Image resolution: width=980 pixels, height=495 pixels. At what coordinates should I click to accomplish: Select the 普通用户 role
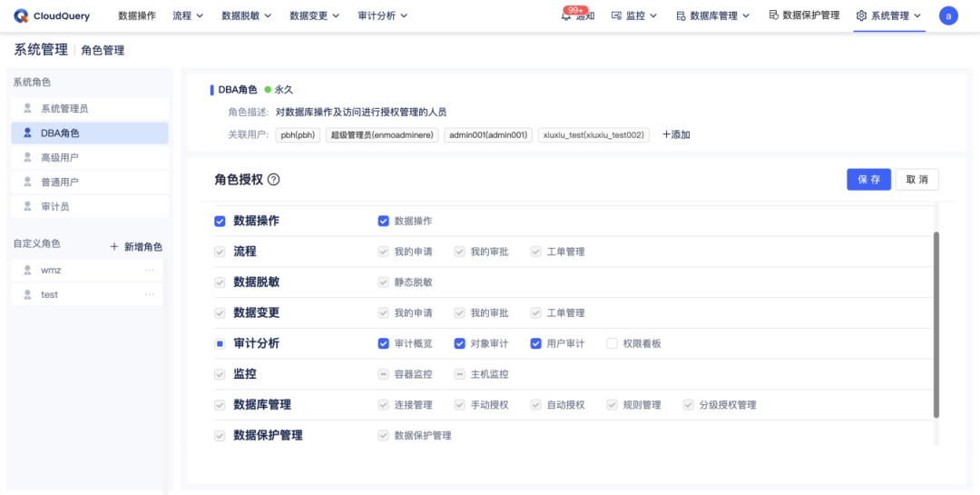tap(90, 182)
